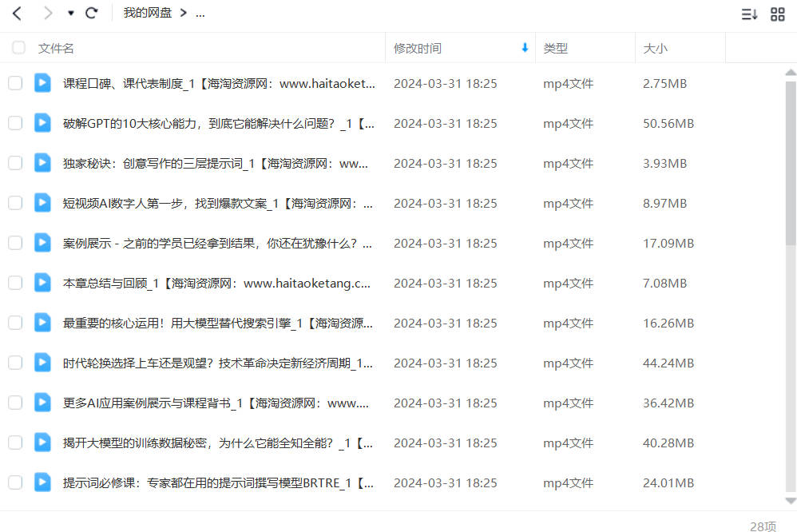Click video icon of 独家秘诀 file

[x=42, y=163]
